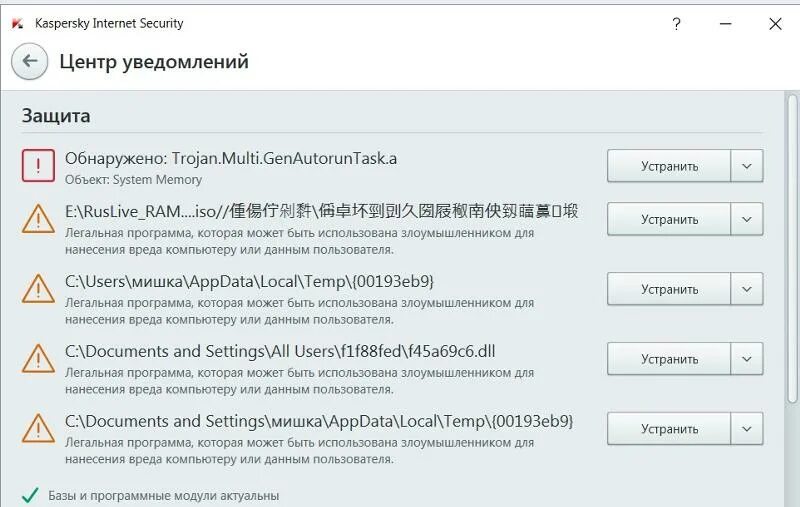Click the Защита section heading

(x=56, y=116)
